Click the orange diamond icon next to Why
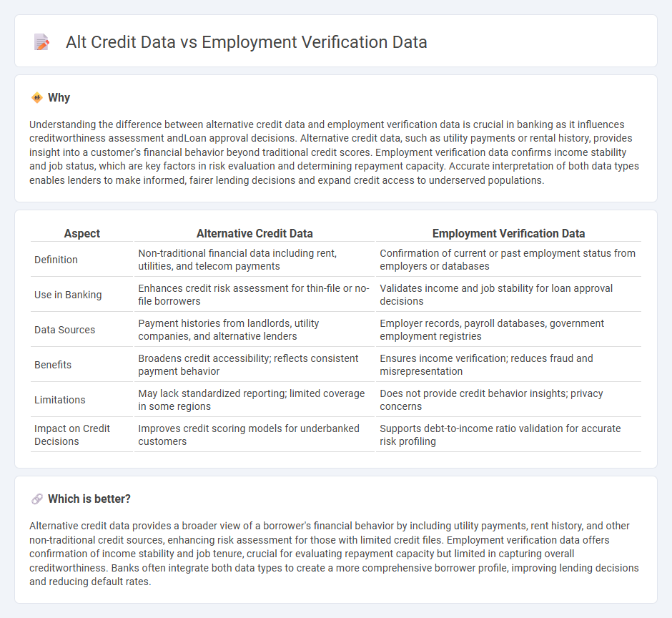The width and height of the screenshot is (672, 618). tap(37, 98)
